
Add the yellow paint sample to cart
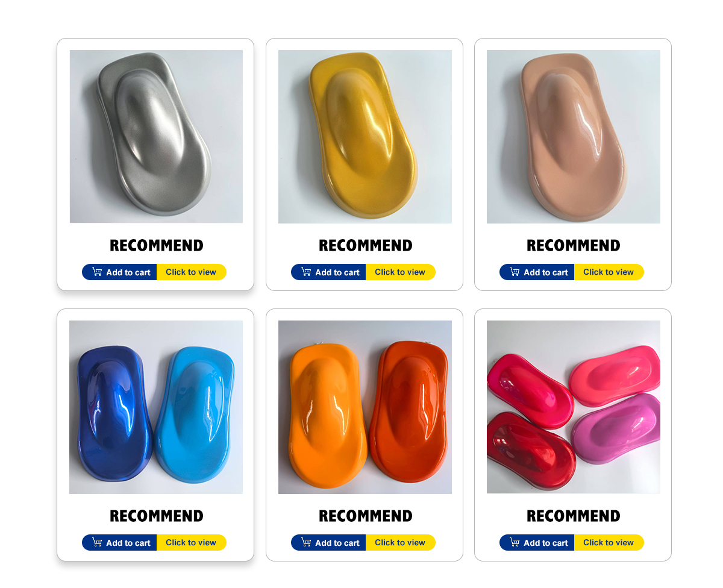click(328, 272)
